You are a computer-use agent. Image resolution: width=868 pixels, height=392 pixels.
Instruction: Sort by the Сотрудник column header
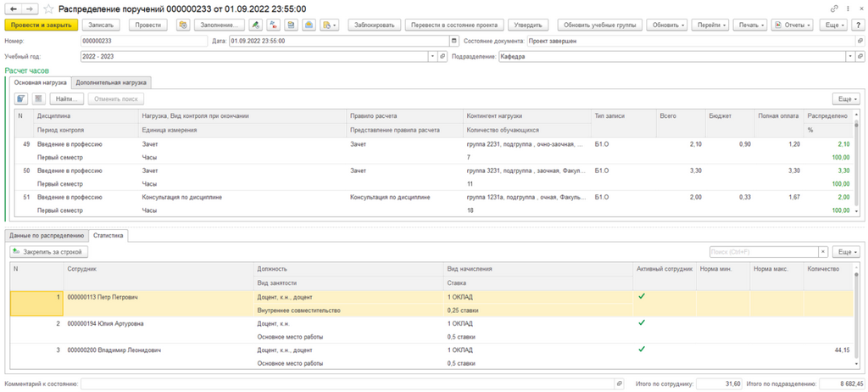(159, 269)
